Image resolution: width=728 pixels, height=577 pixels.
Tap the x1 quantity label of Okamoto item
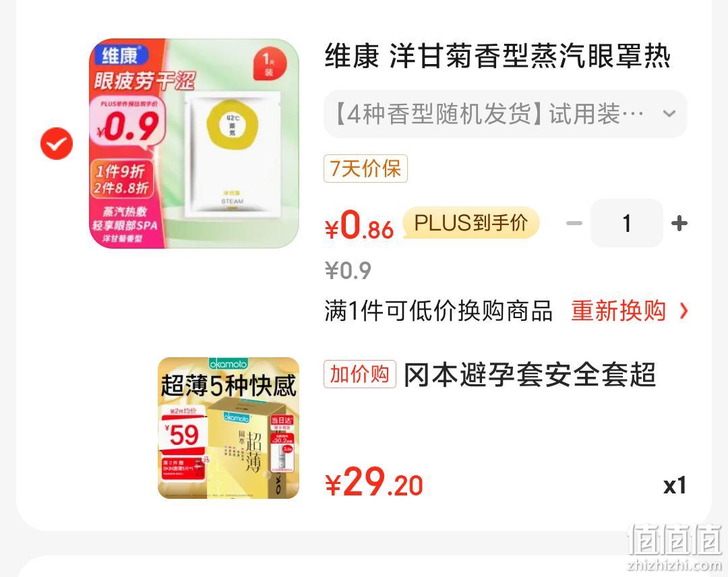click(x=675, y=485)
